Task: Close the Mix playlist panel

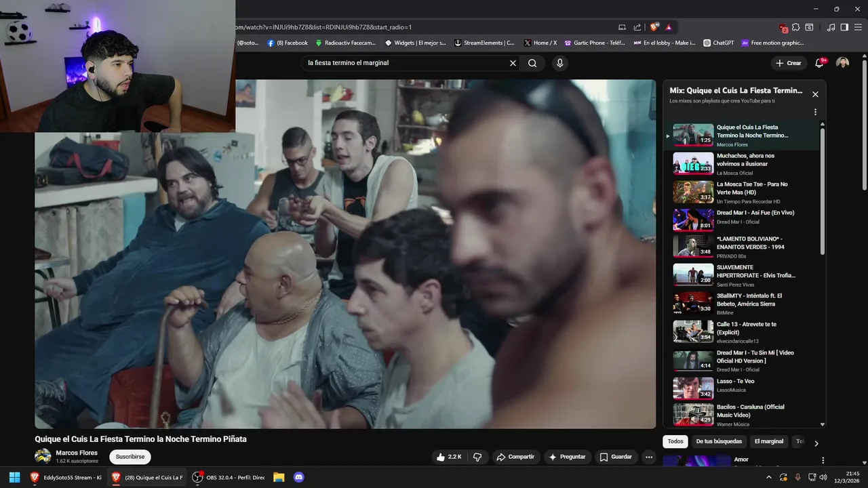Action: click(x=815, y=94)
